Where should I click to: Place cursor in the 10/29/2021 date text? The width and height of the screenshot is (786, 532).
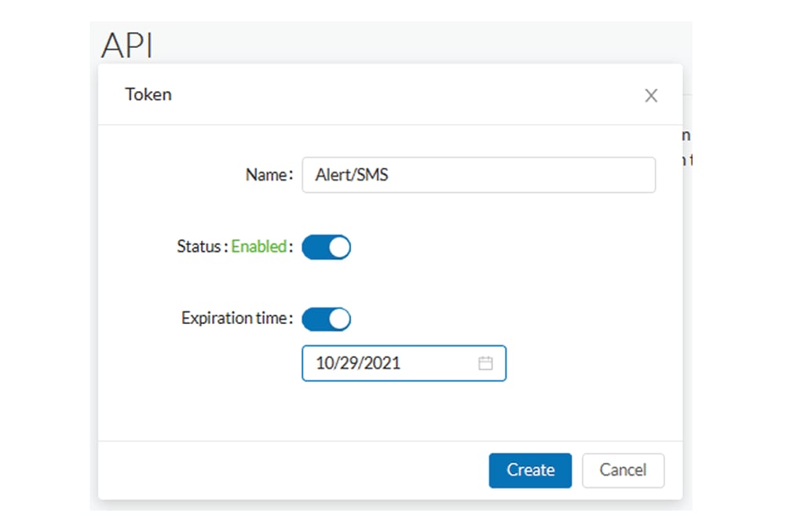358,363
